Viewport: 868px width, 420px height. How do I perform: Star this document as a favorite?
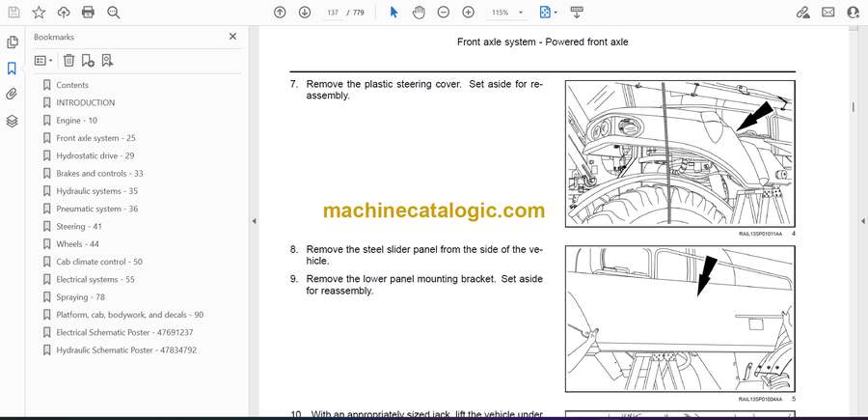point(39,13)
